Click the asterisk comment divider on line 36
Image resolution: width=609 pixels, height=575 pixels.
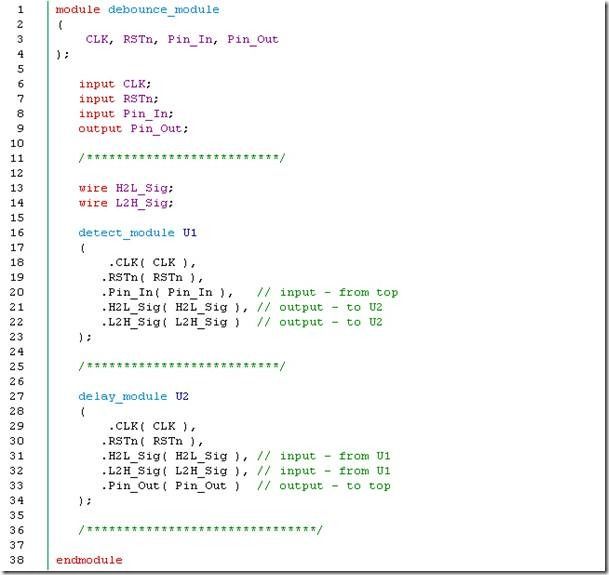(x=200, y=529)
